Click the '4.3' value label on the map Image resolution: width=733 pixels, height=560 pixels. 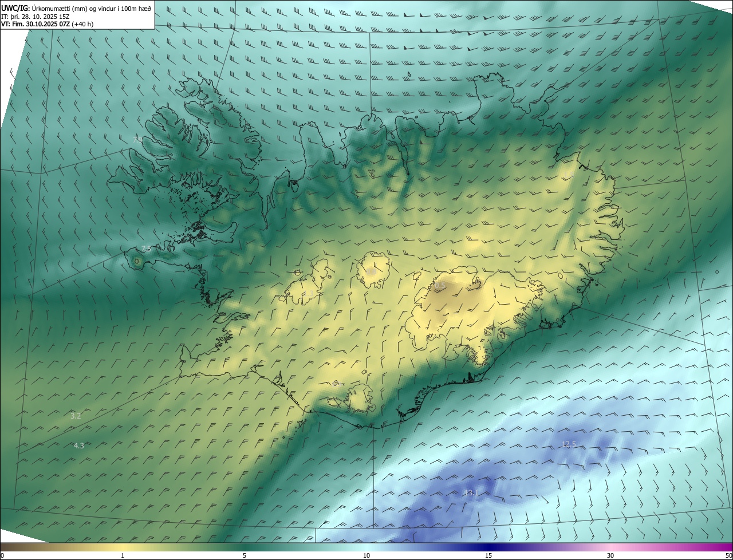pos(79,445)
